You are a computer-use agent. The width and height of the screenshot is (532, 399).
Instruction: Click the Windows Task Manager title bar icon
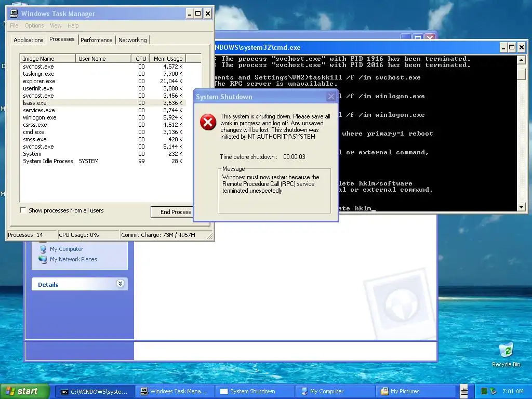pyautogui.click(x=14, y=14)
